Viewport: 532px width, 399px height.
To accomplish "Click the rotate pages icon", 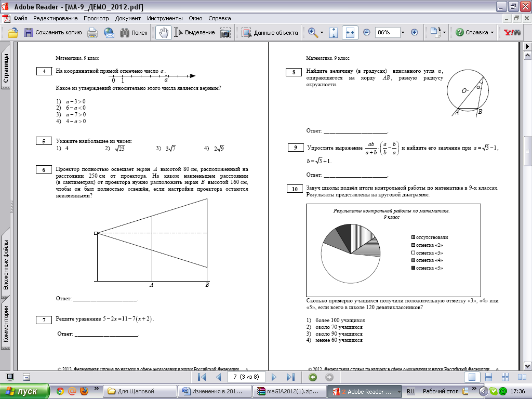I will tap(436, 33).
